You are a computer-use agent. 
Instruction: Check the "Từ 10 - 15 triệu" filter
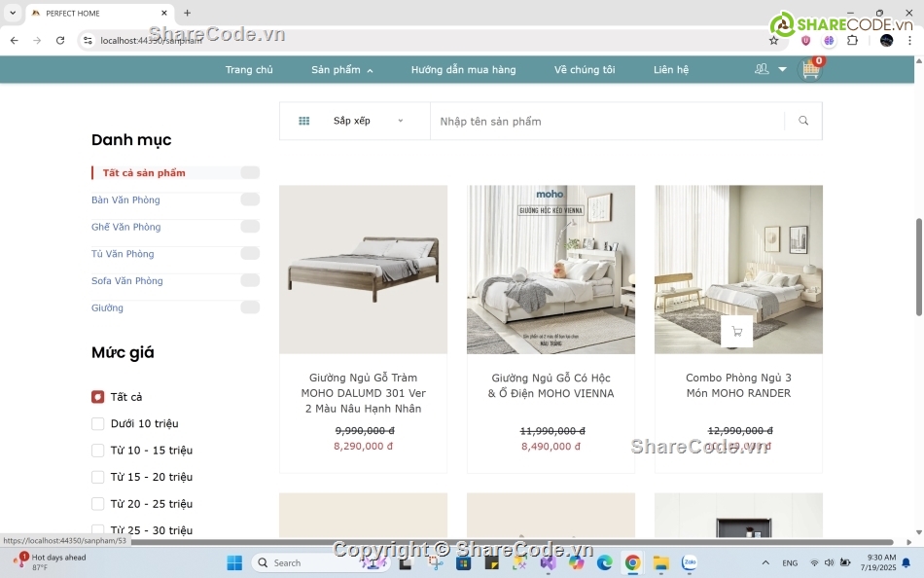[x=98, y=451]
